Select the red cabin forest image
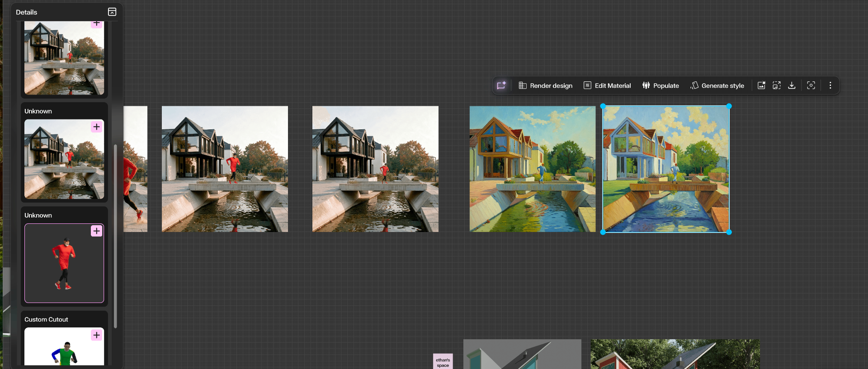 click(x=675, y=354)
